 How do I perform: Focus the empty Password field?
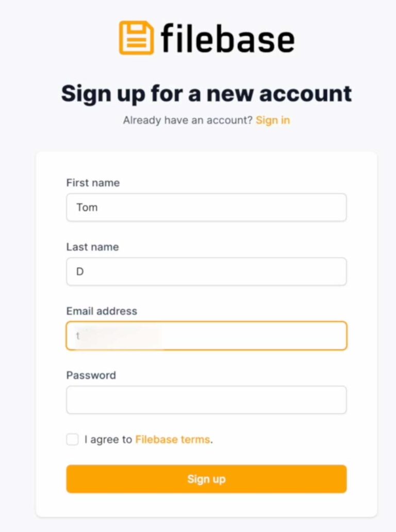click(x=206, y=400)
